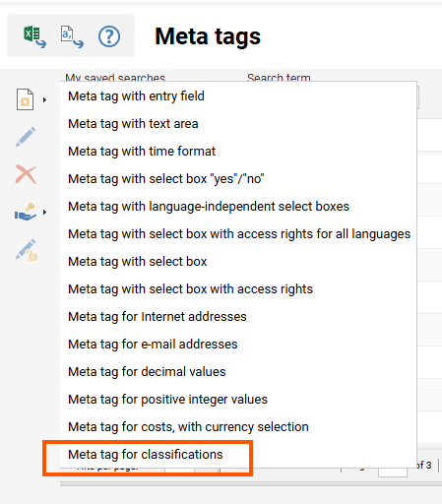Select Meta tag for classifications
The image size is (442, 504).
click(x=146, y=455)
